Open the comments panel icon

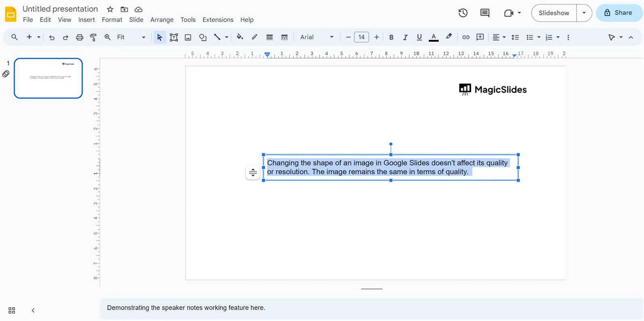pos(484,13)
